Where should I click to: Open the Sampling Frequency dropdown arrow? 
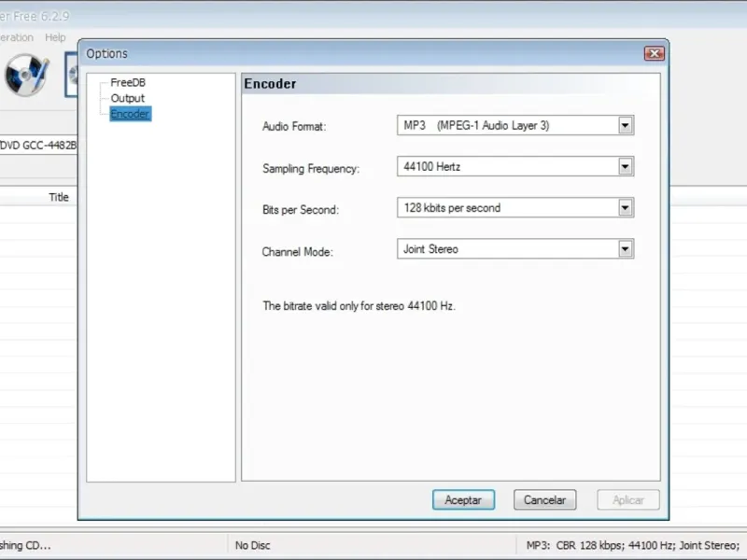pyautogui.click(x=625, y=167)
